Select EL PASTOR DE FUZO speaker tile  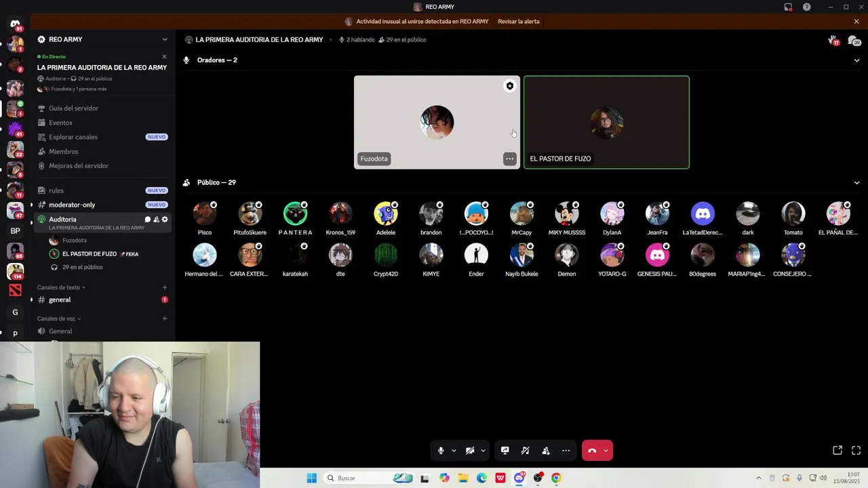click(x=606, y=122)
